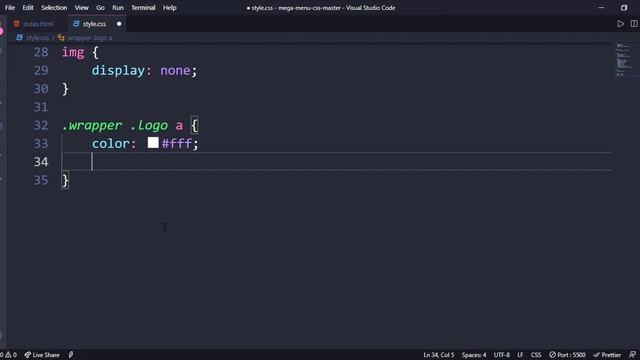
Task: Open the View menu
Action: tap(82, 8)
